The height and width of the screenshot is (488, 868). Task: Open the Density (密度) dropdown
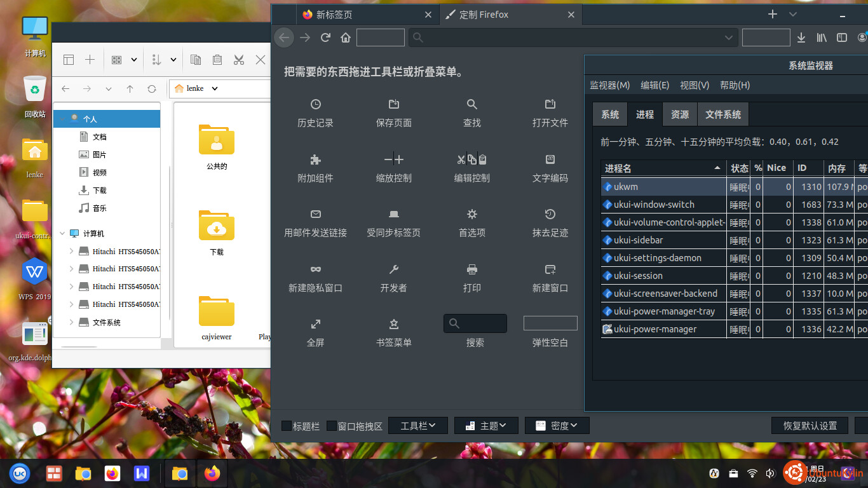point(557,426)
